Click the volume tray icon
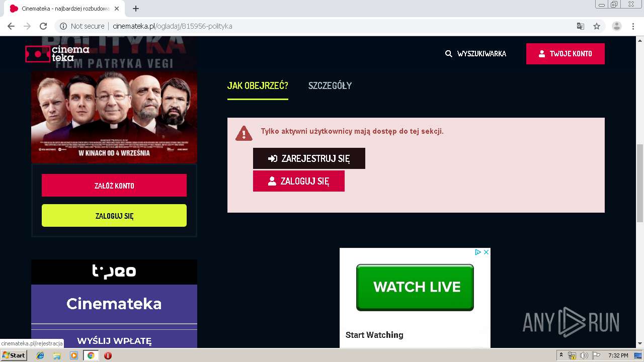This screenshot has height=362, width=644. coord(584,355)
